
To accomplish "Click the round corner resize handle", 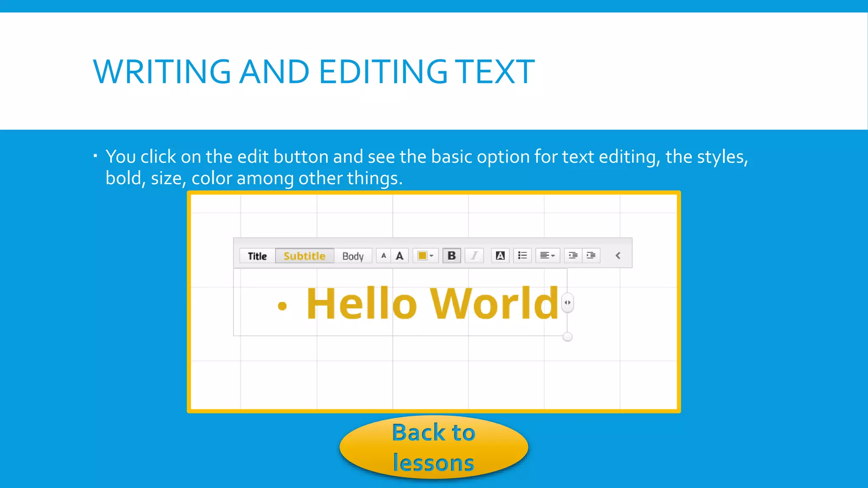I will pyautogui.click(x=568, y=337).
